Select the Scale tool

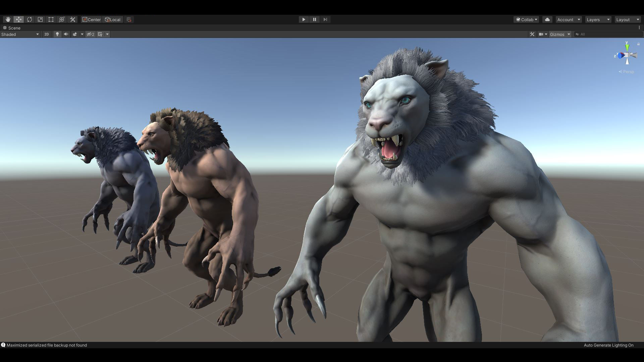coord(40,19)
